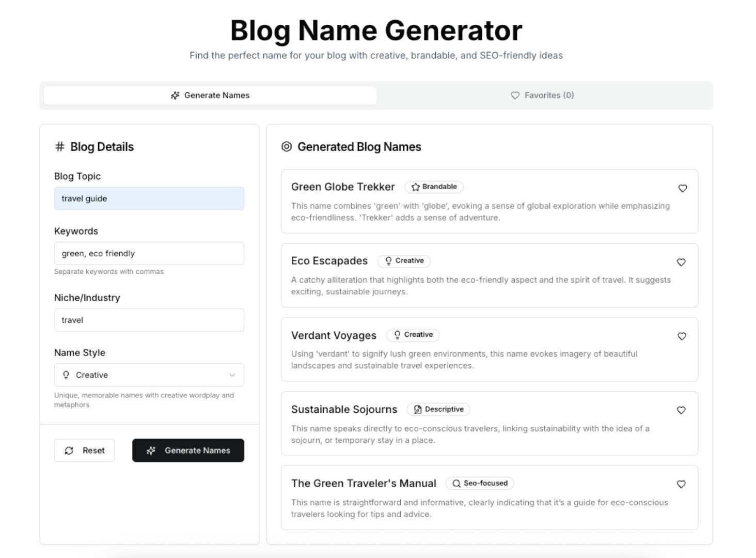The width and height of the screenshot is (756, 558).
Task: Open the Name Style dropdown
Action: click(x=149, y=375)
